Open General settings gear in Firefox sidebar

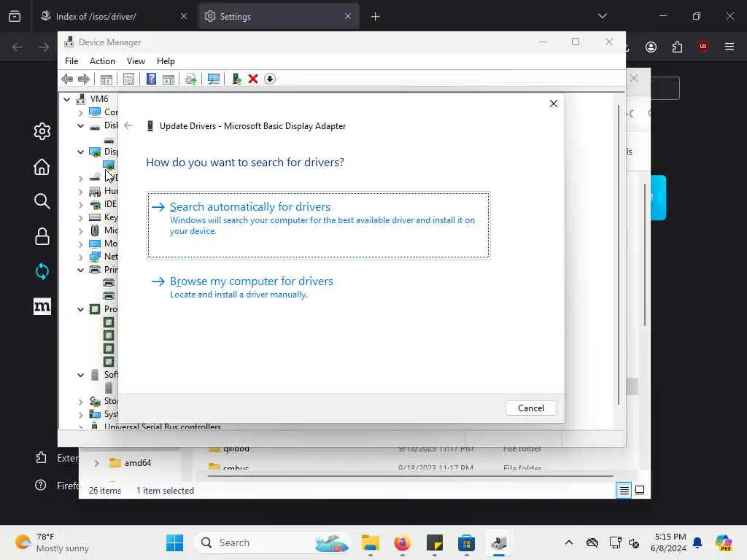pyautogui.click(x=42, y=131)
